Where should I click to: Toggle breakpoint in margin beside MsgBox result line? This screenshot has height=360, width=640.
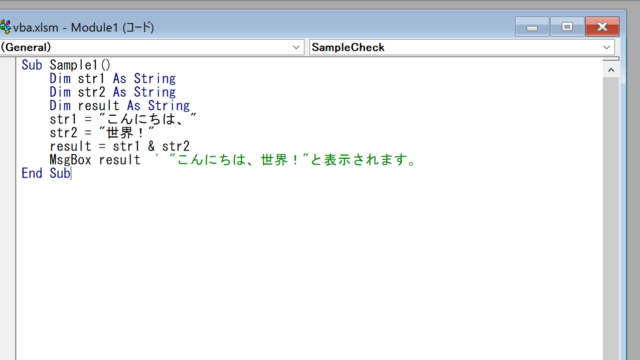coord(8,160)
